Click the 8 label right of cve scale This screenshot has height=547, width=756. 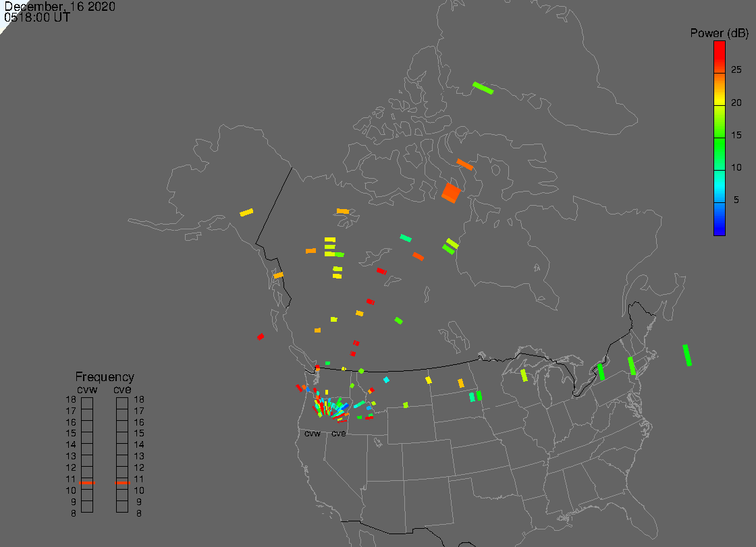(x=139, y=514)
